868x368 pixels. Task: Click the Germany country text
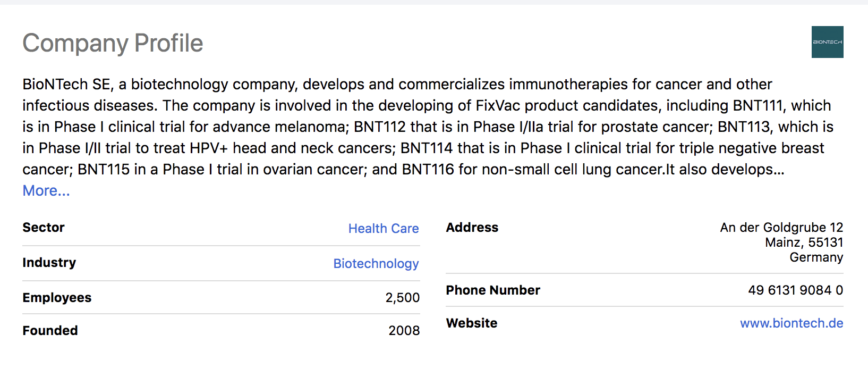point(816,257)
